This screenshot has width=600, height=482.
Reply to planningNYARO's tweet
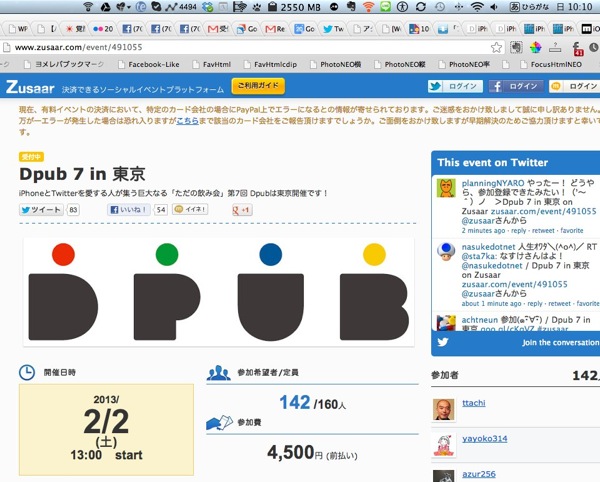click(x=518, y=231)
